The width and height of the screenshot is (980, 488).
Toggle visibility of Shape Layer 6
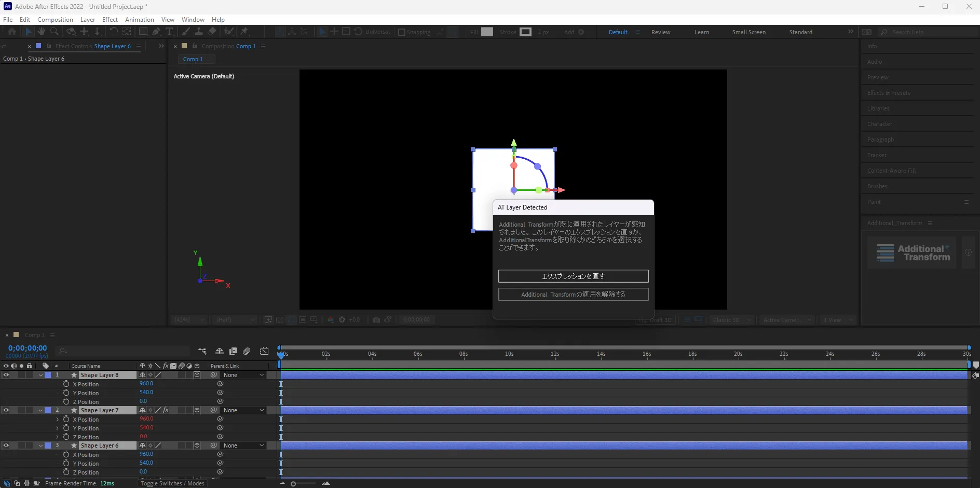coord(6,445)
